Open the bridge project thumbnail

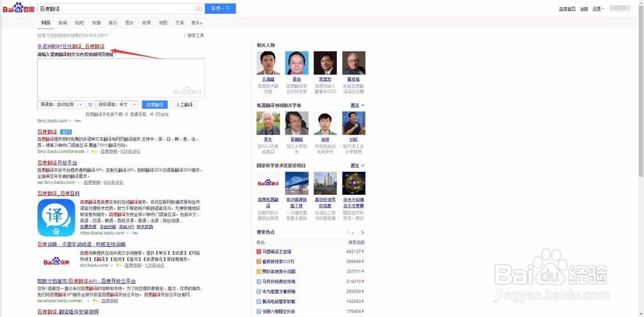tap(296, 183)
